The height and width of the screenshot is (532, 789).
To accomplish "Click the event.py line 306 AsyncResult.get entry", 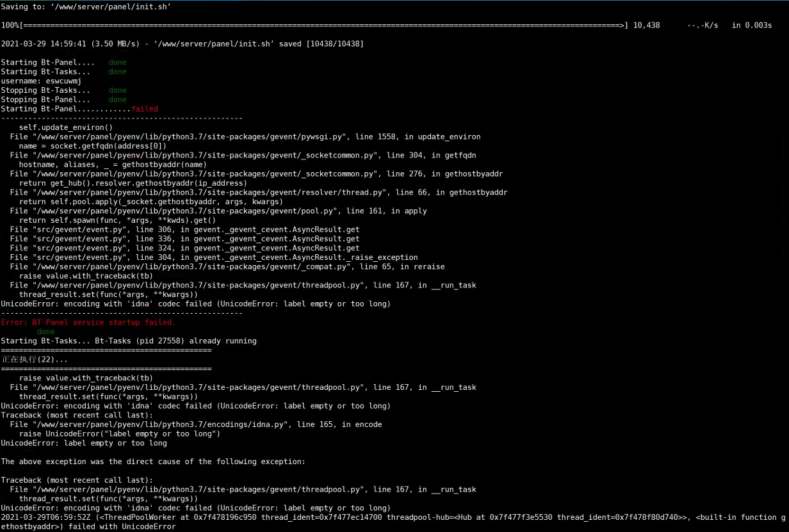I will pos(185,230).
